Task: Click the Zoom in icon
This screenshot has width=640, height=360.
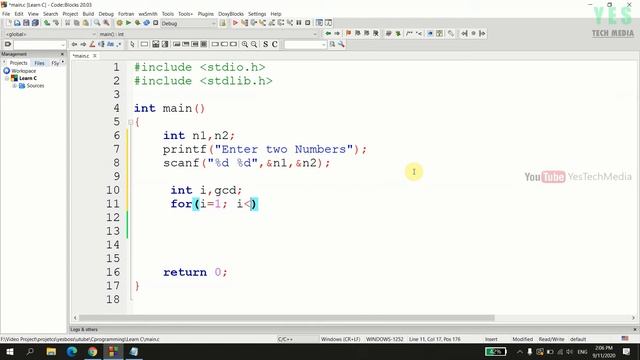Action: (244, 44)
